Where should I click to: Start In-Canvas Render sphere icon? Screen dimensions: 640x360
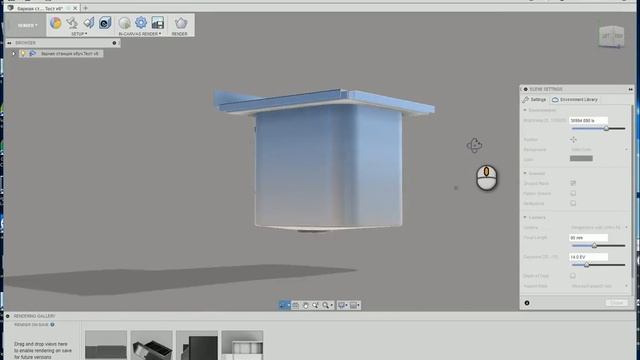pyautogui.click(x=124, y=23)
